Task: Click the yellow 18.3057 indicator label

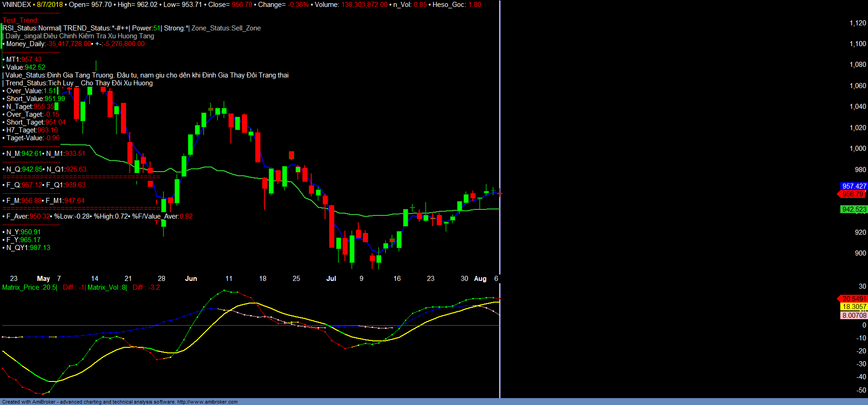Action: click(854, 307)
